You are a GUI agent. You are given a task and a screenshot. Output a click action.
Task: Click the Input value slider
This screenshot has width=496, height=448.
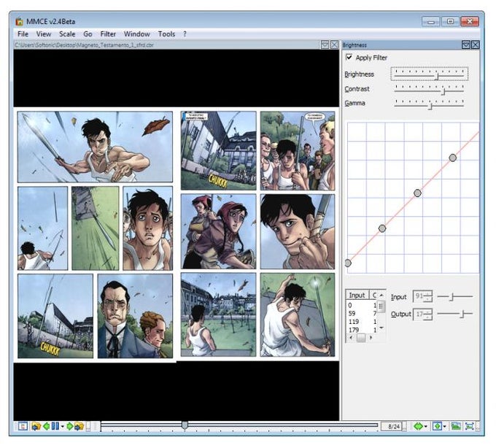coord(454,296)
